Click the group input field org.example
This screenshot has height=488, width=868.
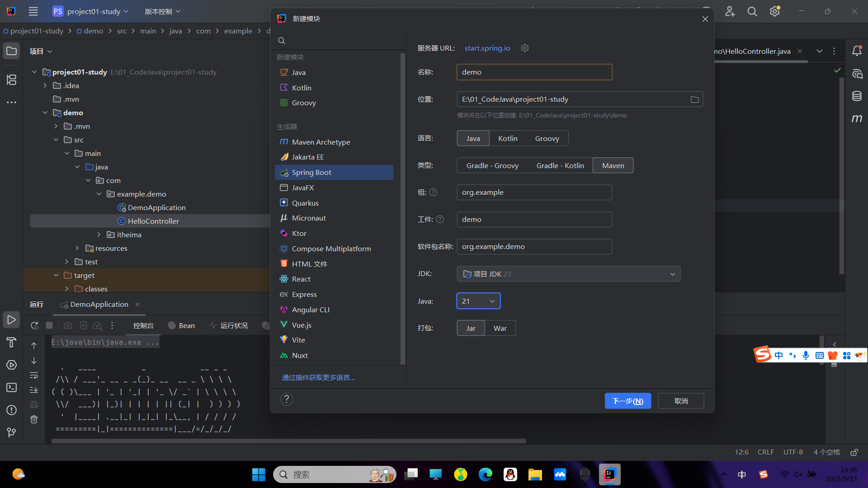[x=534, y=192]
